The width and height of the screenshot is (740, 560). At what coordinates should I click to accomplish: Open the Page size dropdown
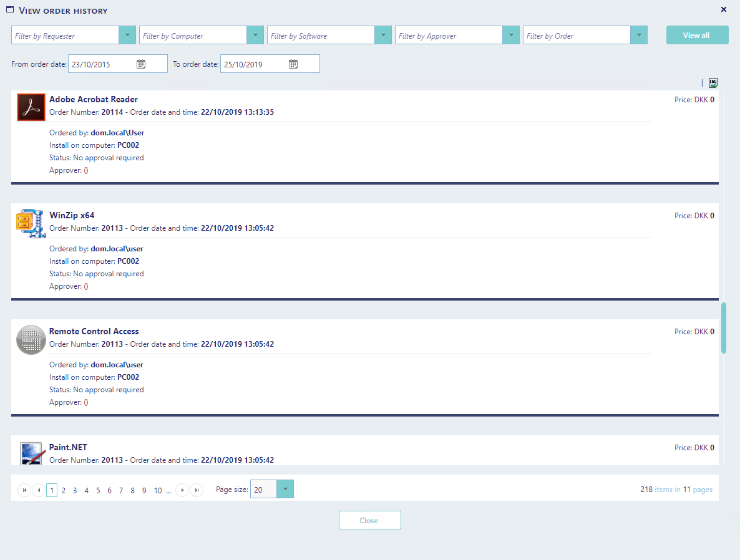(285, 490)
